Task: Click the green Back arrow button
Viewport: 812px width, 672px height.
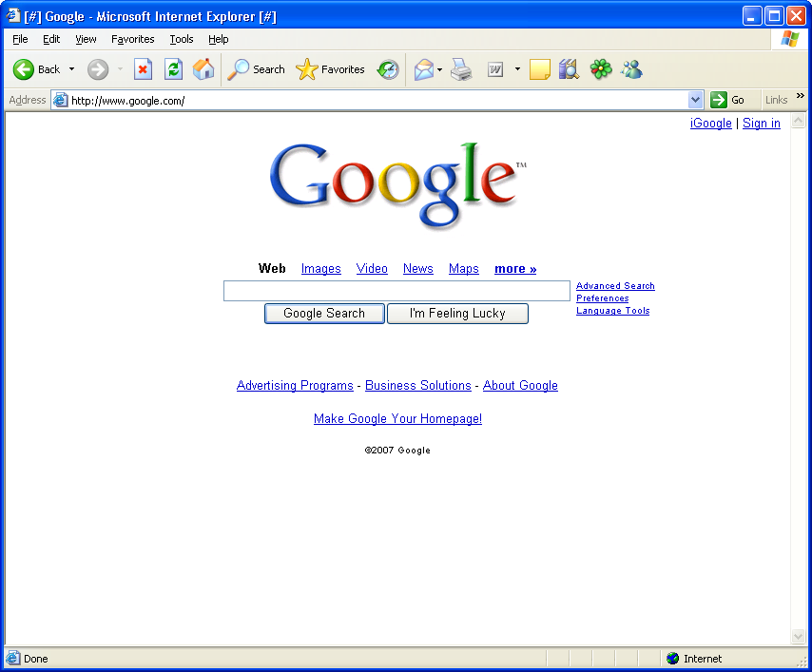Action: 24,69
